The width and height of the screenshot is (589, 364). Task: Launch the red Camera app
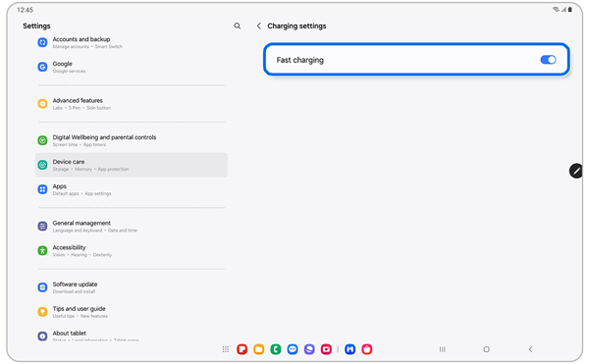(x=326, y=349)
